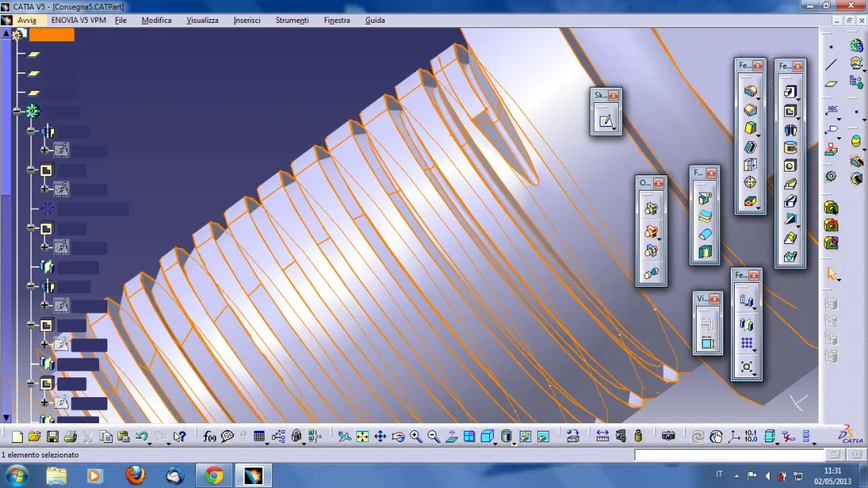The height and width of the screenshot is (488, 868).
Task: Select the Union Trim operation
Action: 651,251
